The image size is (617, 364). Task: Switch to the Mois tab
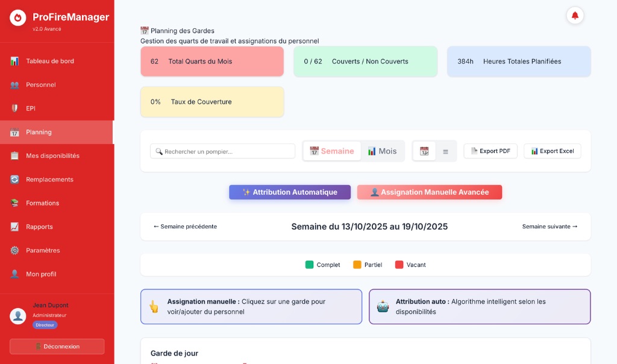[383, 151]
